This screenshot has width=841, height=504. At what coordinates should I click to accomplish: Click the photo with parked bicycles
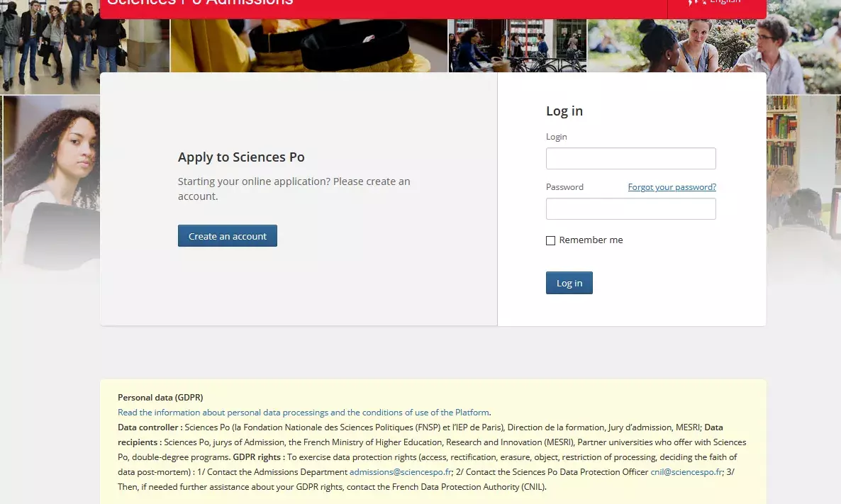518,46
